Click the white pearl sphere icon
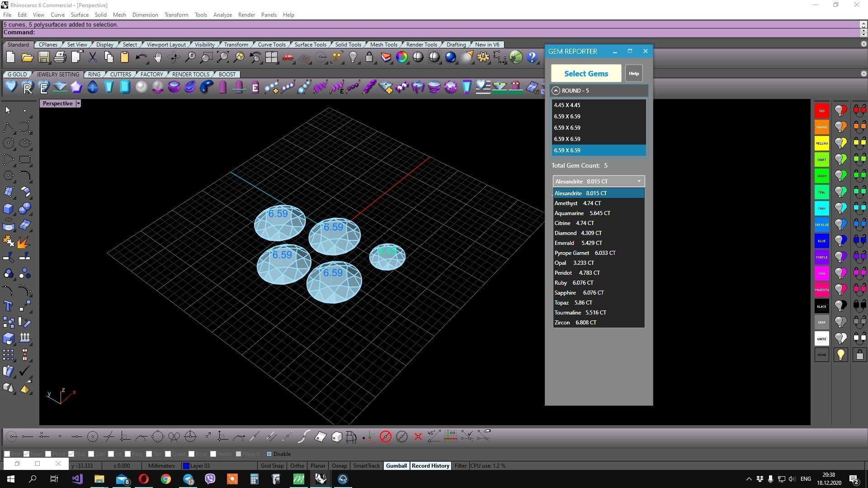The height and width of the screenshot is (488, 868). [x=141, y=87]
